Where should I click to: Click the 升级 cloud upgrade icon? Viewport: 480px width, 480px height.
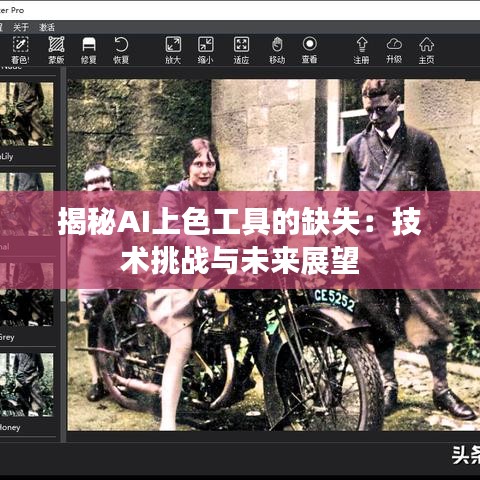tap(394, 44)
